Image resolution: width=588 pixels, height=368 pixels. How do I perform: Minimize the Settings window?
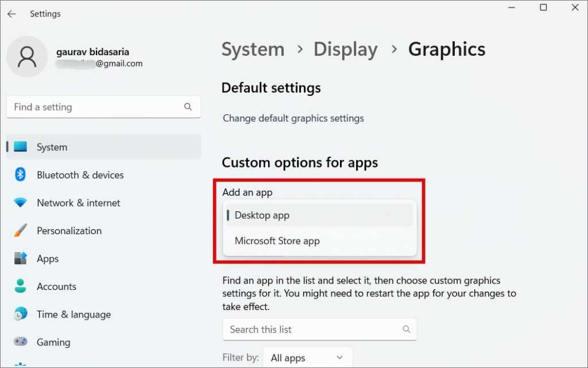coord(512,7)
